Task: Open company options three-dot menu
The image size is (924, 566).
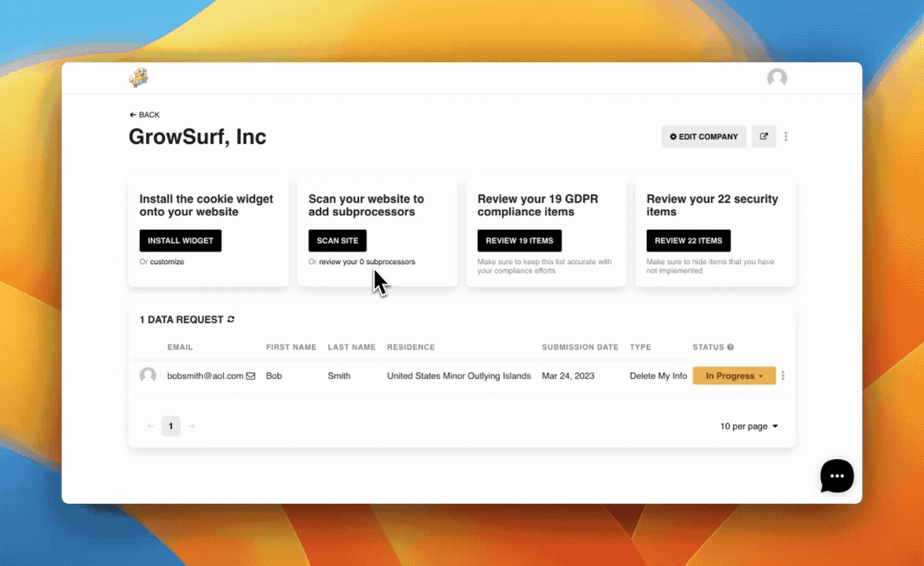Action: click(x=786, y=137)
